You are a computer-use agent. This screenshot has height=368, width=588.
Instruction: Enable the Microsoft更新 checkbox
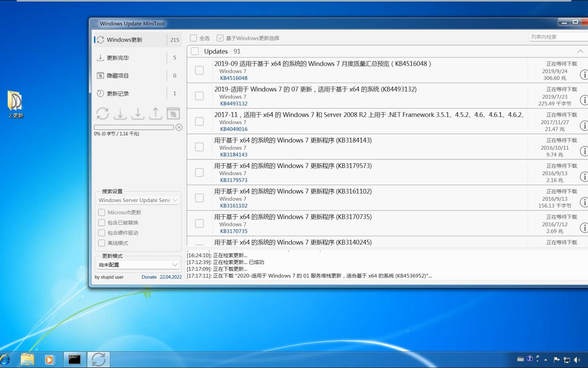[x=101, y=212]
